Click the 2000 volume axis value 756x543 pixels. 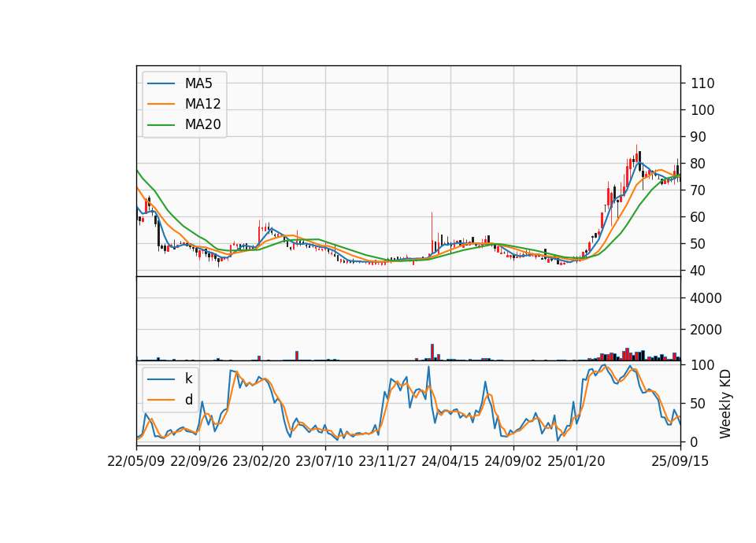point(706,330)
